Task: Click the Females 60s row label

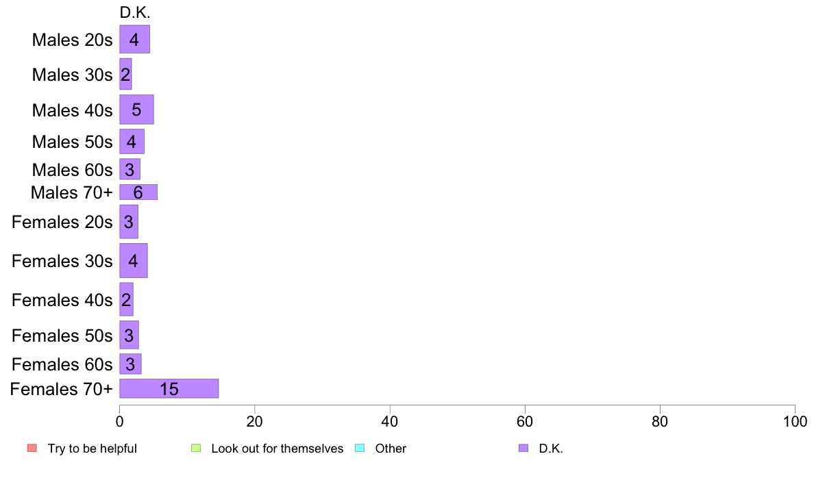Action: point(62,364)
